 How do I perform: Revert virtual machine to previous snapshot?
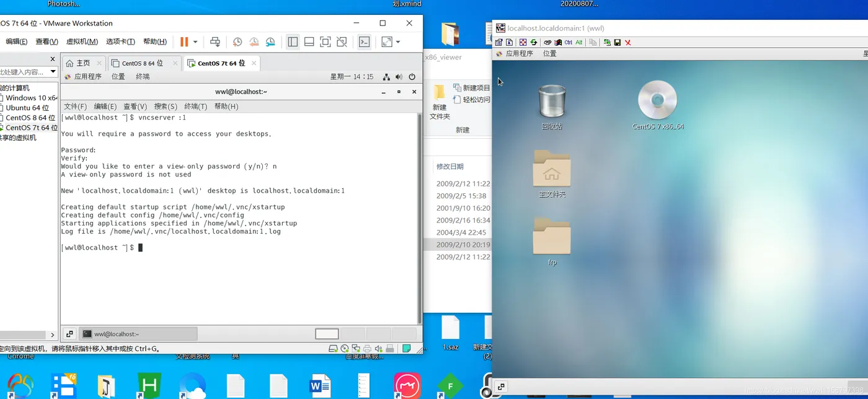(x=254, y=42)
